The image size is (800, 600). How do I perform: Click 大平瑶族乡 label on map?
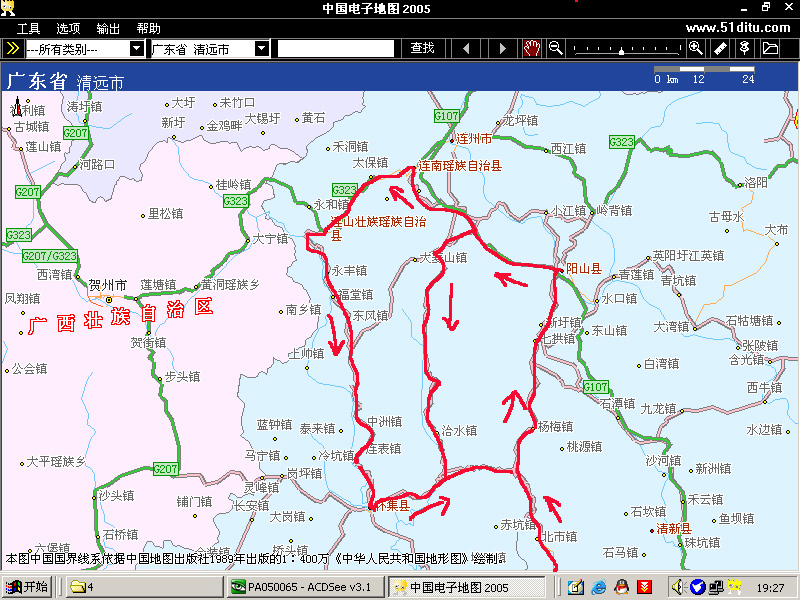[56, 462]
